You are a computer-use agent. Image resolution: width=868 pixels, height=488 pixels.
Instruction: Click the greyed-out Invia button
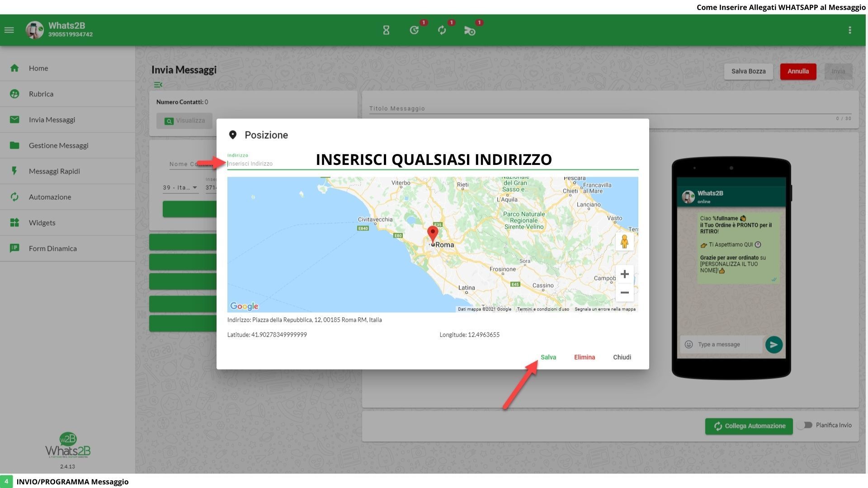839,71
